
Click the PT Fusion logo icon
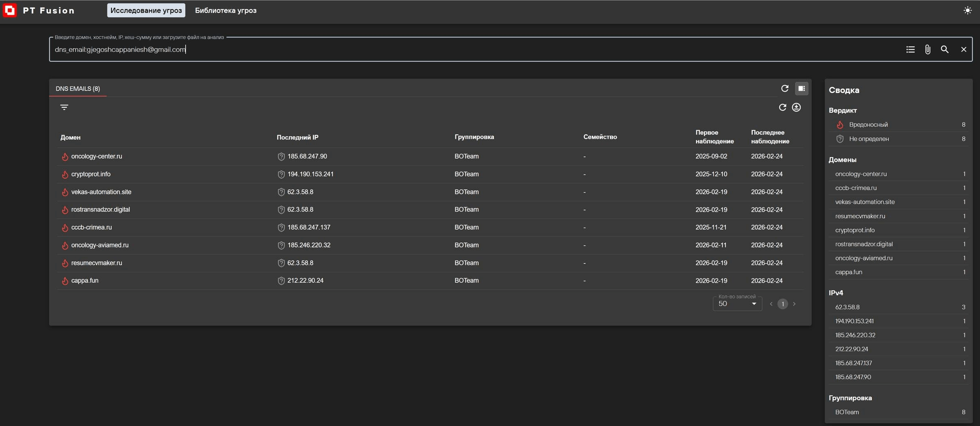[10, 10]
